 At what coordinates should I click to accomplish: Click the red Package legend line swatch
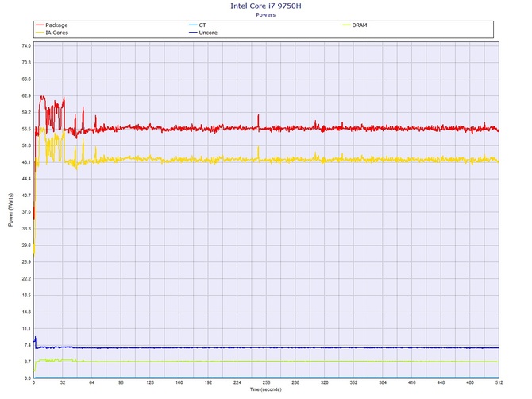tap(40, 25)
